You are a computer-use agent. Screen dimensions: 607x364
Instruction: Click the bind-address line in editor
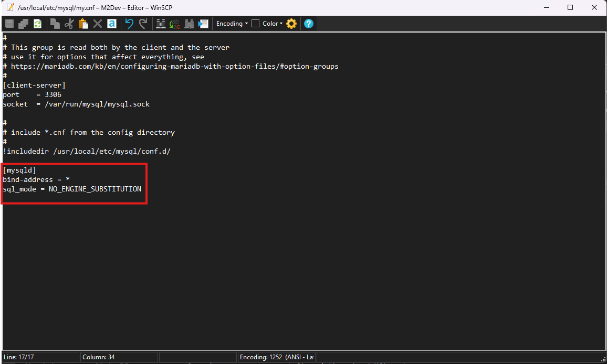[36, 179]
